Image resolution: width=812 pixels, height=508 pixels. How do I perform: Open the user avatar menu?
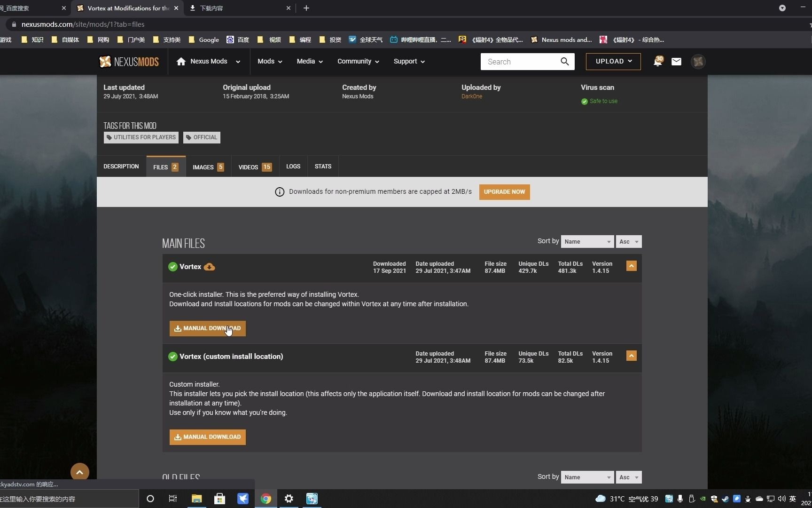point(698,62)
